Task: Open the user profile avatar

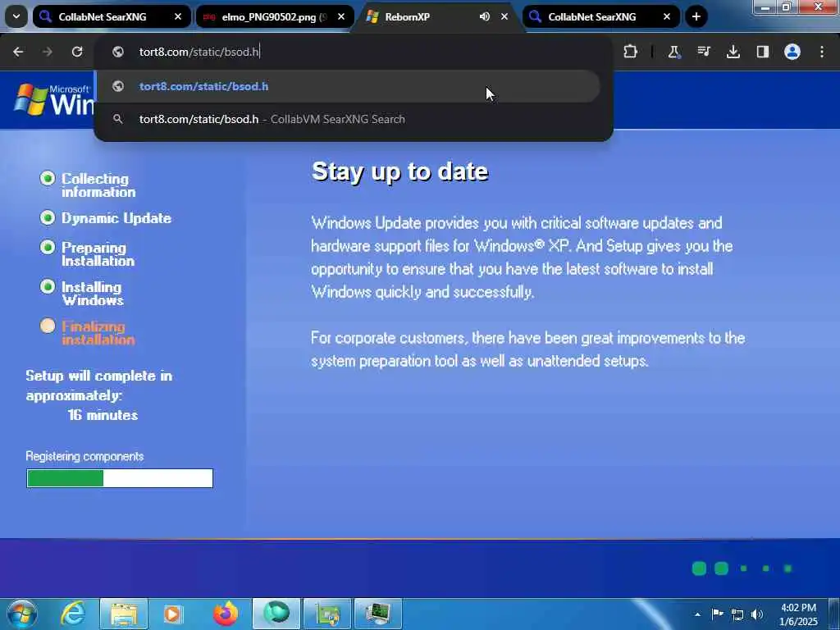Action: click(792, 52)
